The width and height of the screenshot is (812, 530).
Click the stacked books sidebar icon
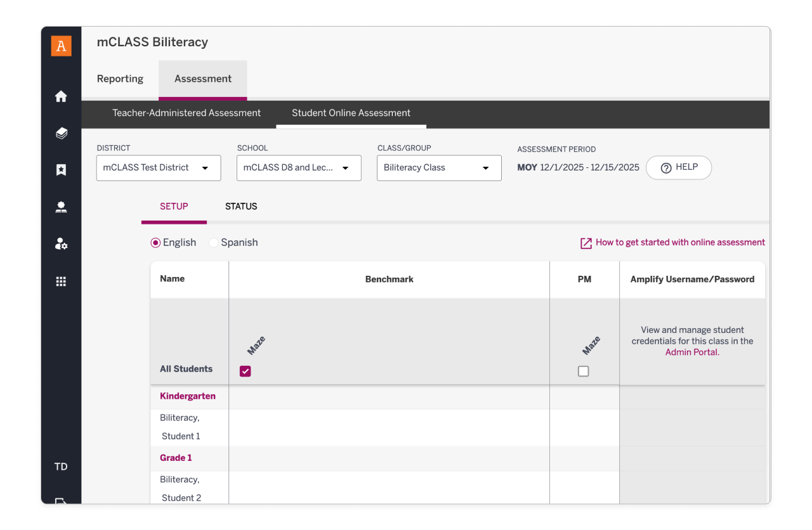[61, 133]
